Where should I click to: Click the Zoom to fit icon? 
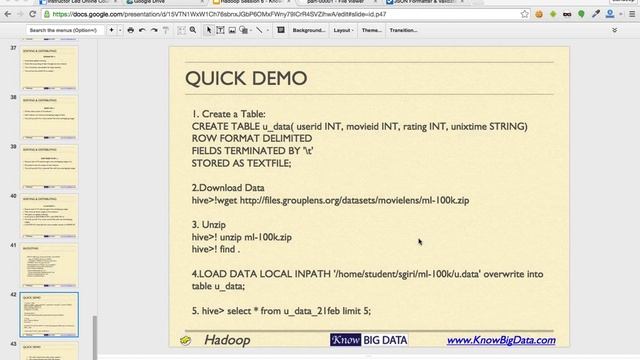[x=181, y=30]
